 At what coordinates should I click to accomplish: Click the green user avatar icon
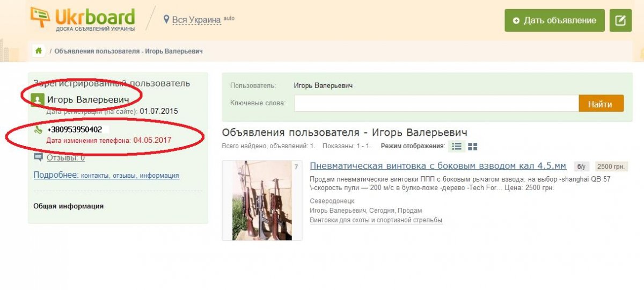pos(38,100)
